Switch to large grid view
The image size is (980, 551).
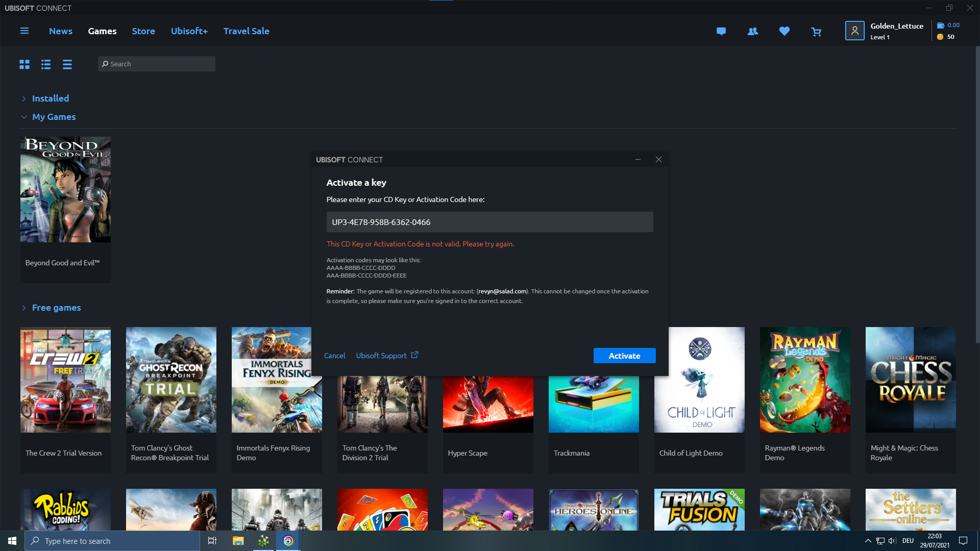tap(24, 64)
